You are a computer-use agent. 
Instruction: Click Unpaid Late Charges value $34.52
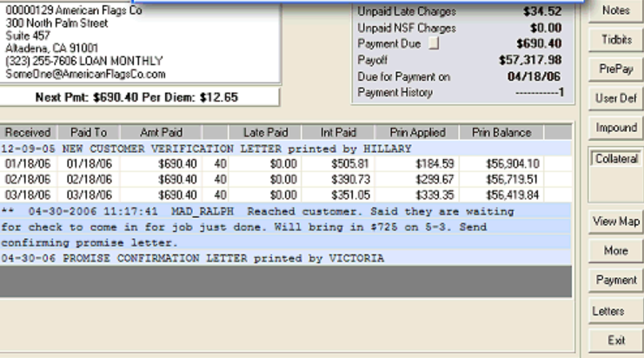(542, 11)
